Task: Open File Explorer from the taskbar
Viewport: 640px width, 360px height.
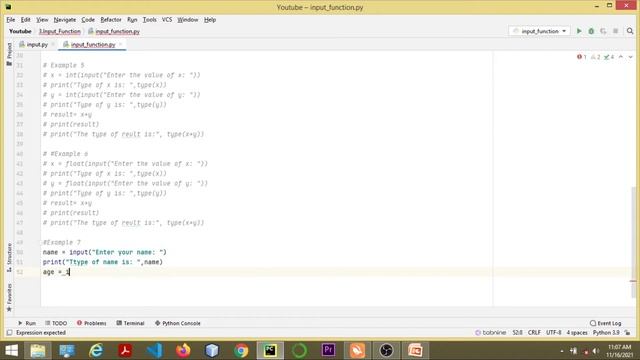Action: coord(38,350)
